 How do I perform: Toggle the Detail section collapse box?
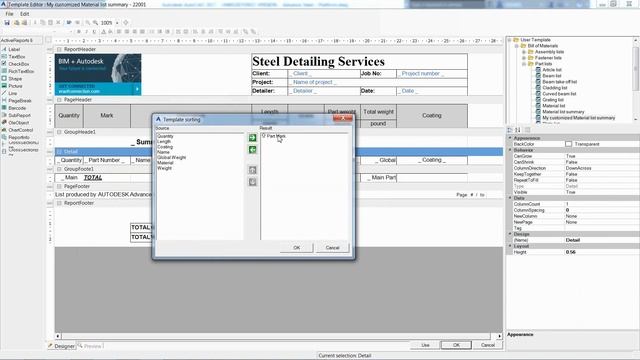(x=60, y=152)
